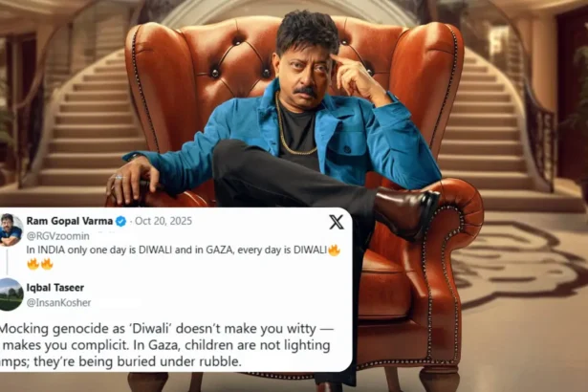Click the X logo on the tweet card
Screen dimensions: 588x392
point(336,222)
